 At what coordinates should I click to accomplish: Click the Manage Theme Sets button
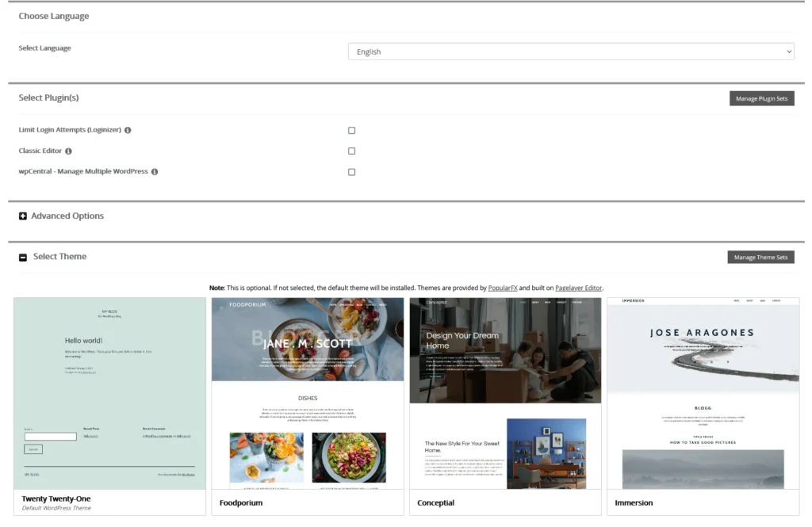(760, 257)
